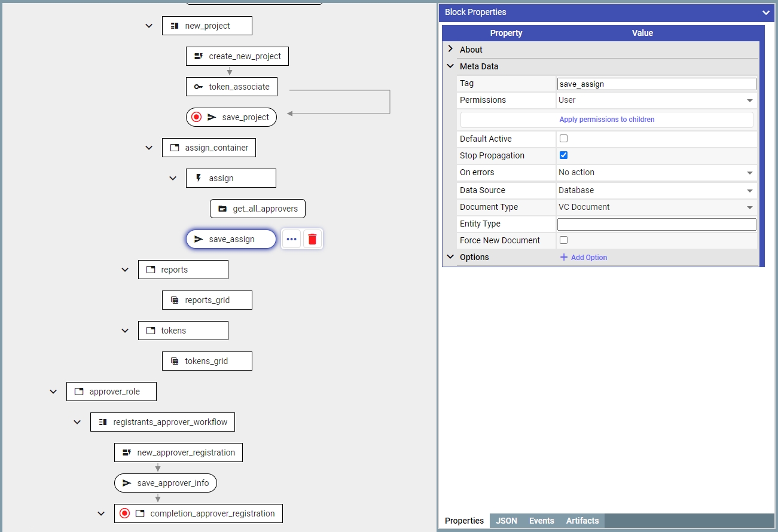Click Apply permissions to children button
This screenshot has width=778, height=532.
(x=606, y=120)
